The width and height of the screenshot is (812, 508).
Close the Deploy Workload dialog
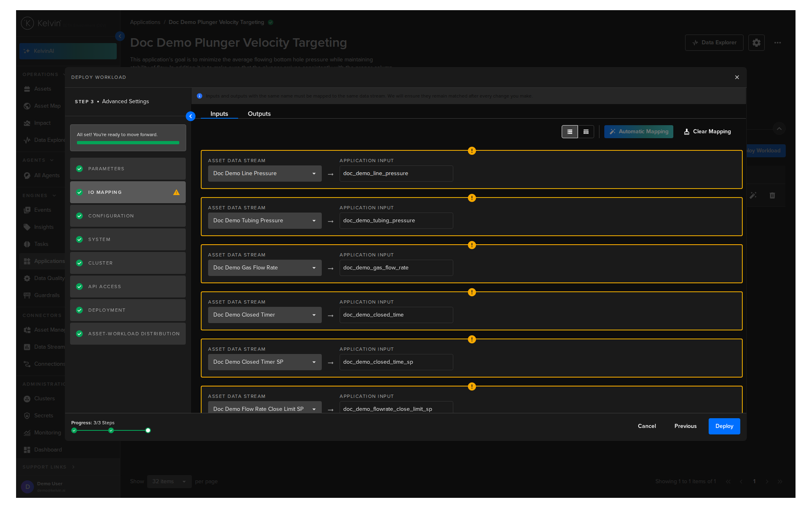[x=737, y=77]
